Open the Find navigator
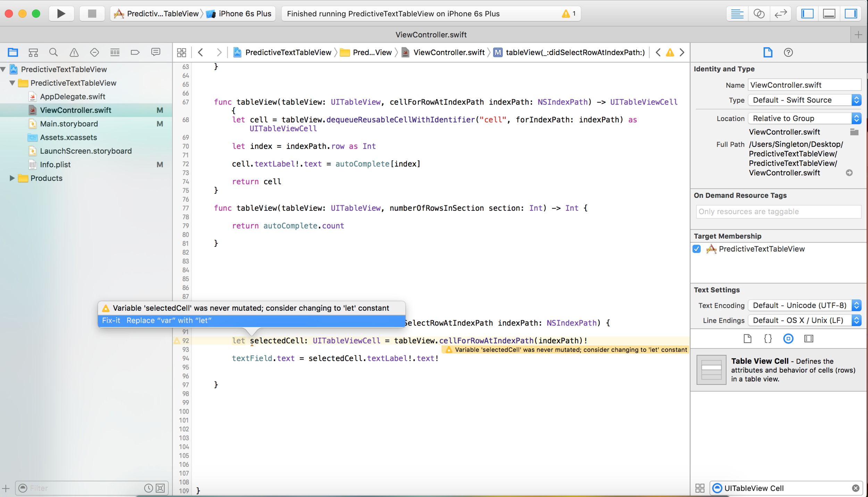Viewport: 868px width, 497px height. point(53,52)
